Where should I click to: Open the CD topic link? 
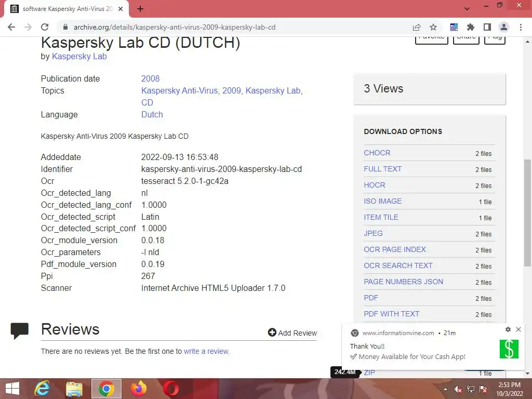(147, 102)
